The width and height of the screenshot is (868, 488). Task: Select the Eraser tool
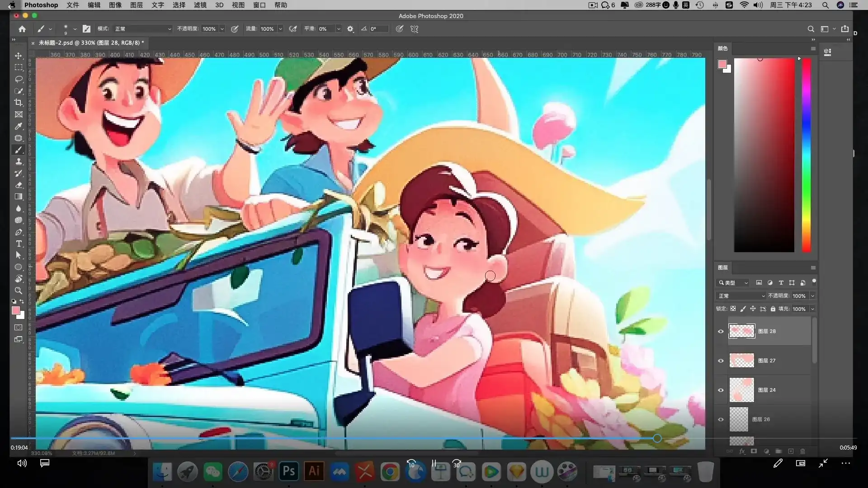19,185
